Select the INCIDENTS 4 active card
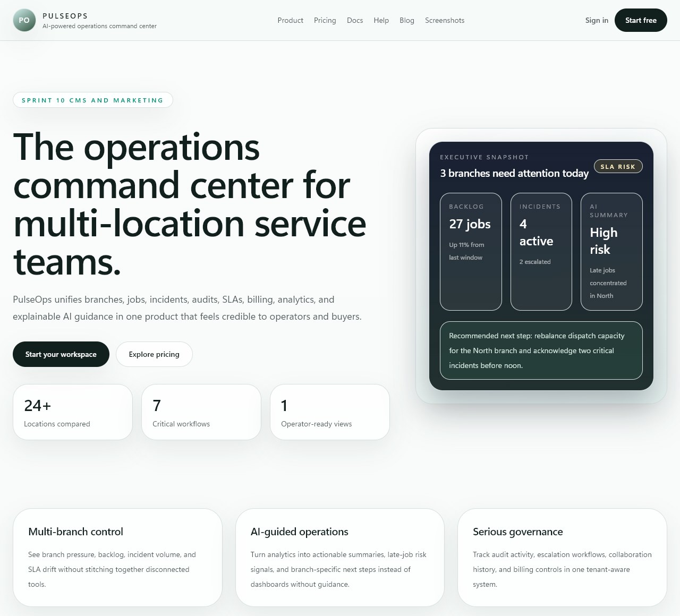680x616 pixels. click(541, 252)
